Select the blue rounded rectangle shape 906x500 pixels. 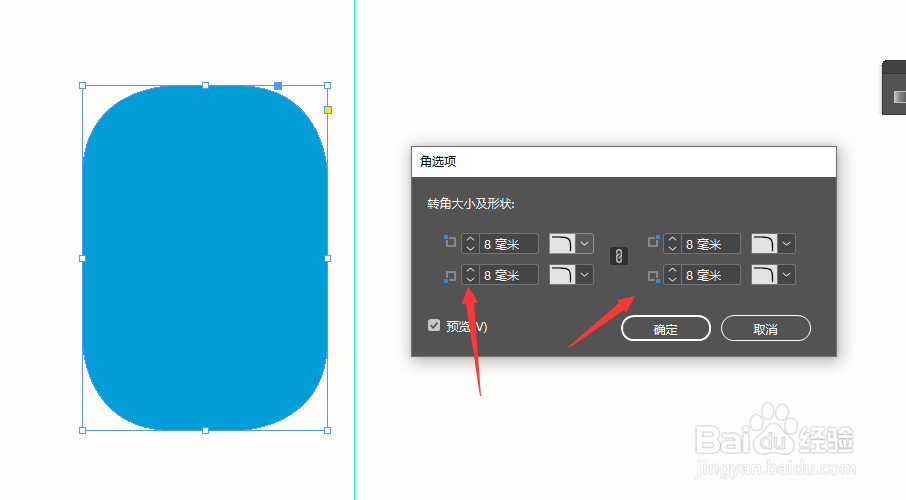point(205,258)
